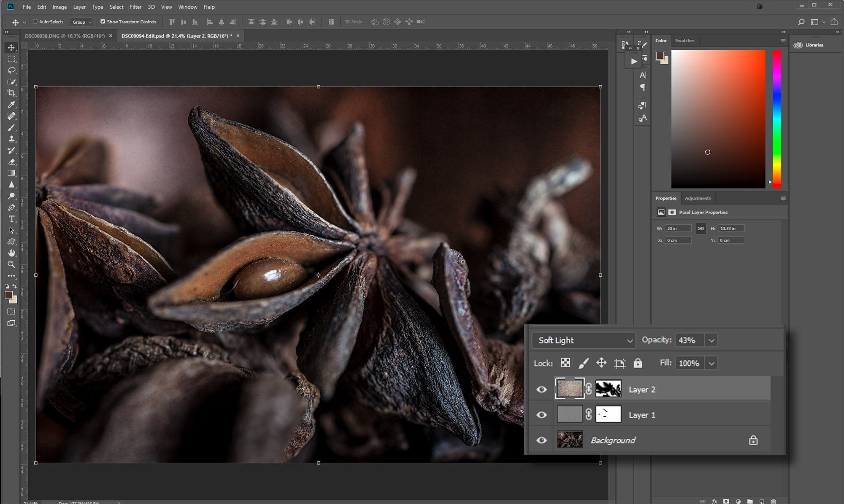Open the Group auto-select dropdown

tap(81, 22)
